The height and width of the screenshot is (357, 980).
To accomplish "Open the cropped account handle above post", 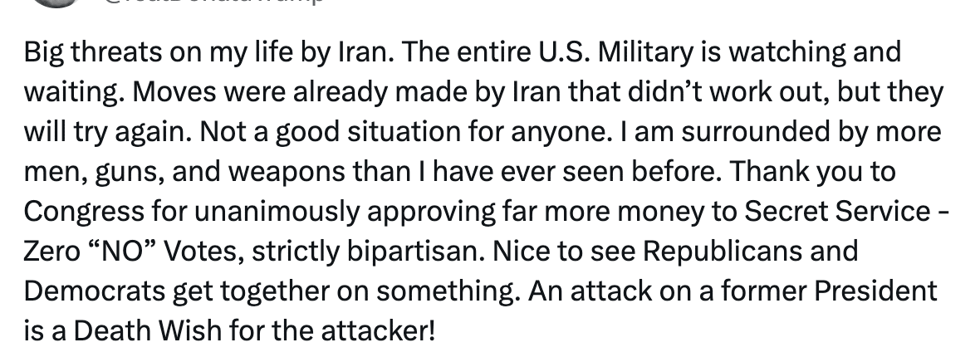I will [x=213, y=2].
